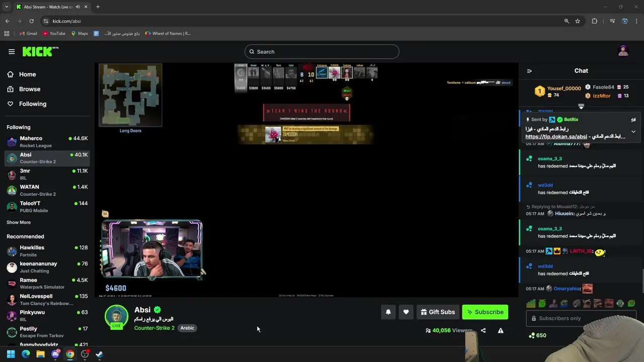Reload the page
The height and width of the screenshot is (362, 644).
pos(31,21)
